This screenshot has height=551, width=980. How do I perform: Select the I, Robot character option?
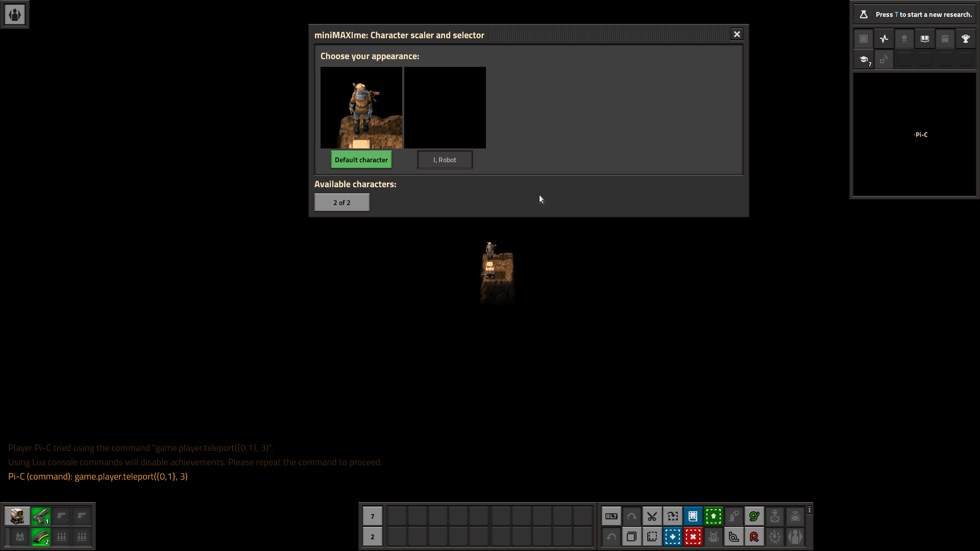click(x=444, y=160)
